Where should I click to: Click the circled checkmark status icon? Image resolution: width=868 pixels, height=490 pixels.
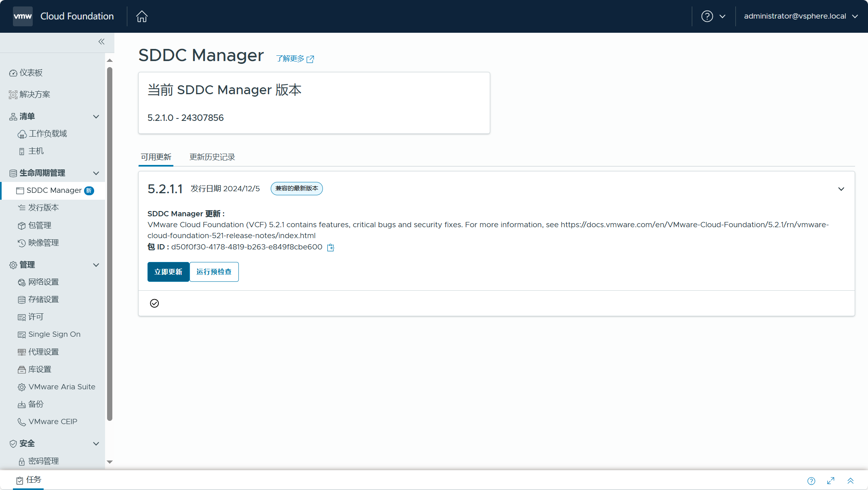click(x=154, y=303)
